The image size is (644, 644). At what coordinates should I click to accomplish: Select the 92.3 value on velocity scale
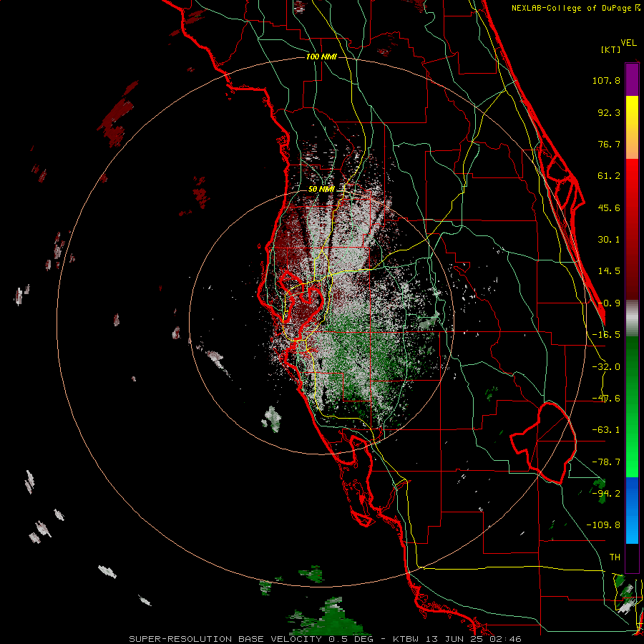click(x=609, y=112)
